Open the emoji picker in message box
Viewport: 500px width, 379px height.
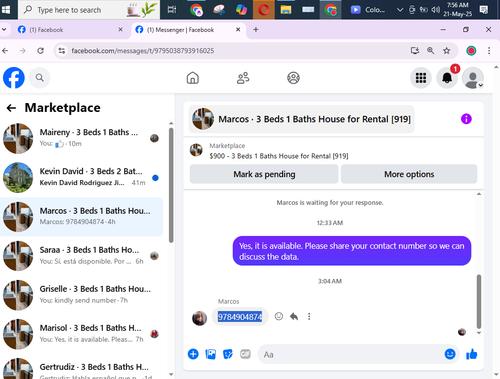point(450,354)
